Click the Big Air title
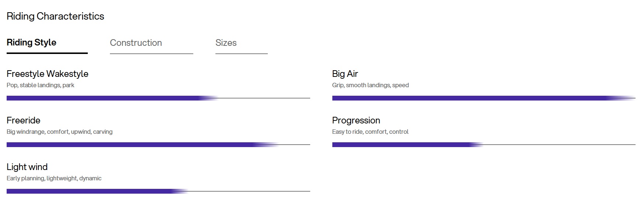 (x=345, y=74)
